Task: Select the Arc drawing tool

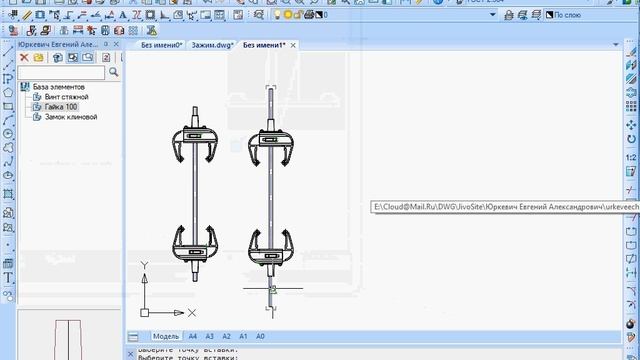Action: [8, 120]
